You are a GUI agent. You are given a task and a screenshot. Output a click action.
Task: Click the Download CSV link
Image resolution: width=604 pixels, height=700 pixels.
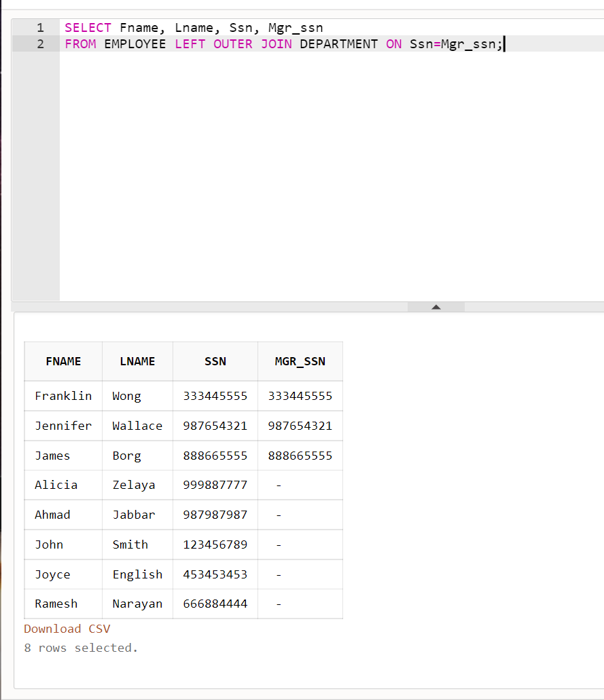click(x=67, y=629)
